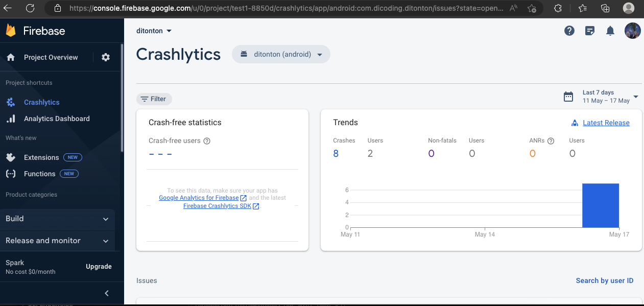Expand the Release and monitor category

coord(57,241)
